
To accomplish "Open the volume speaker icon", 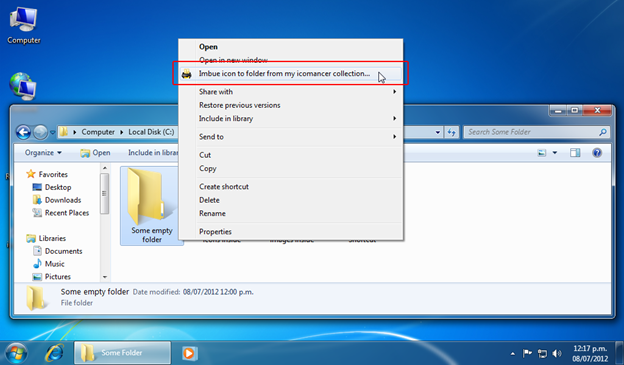I will coord(557,353).
